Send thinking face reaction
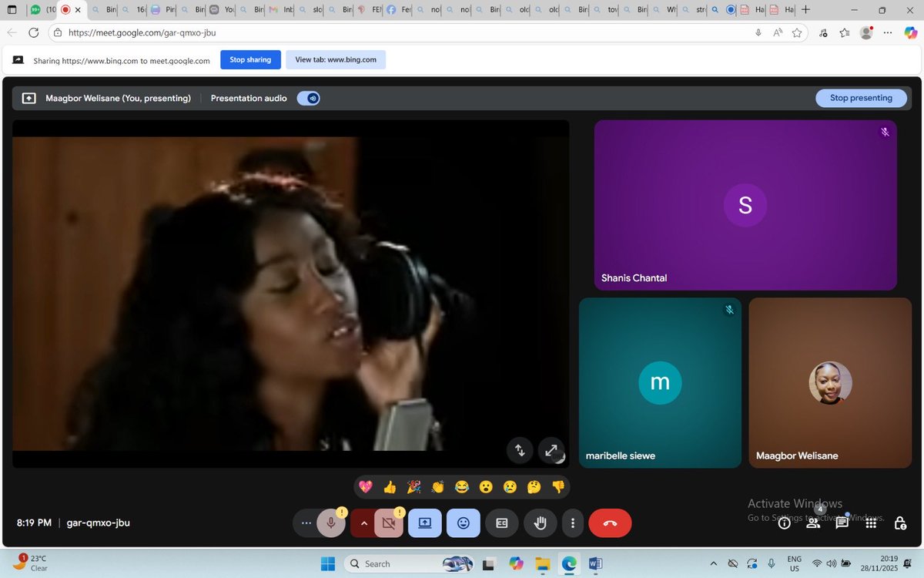Screen dimensions: 924x578 (534, 487)
